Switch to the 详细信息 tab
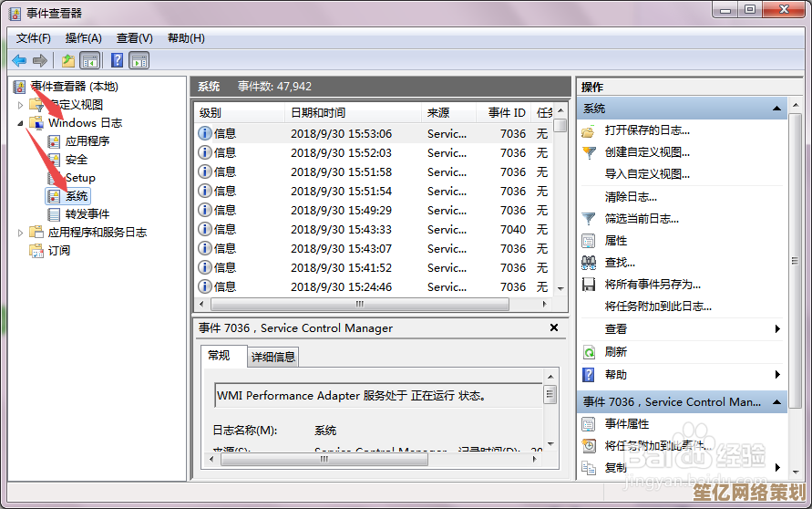 273,357
